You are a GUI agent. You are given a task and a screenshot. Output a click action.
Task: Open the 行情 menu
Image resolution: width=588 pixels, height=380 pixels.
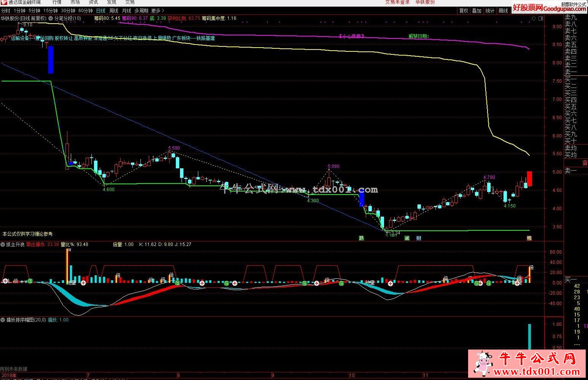click(x=57, y=2)
